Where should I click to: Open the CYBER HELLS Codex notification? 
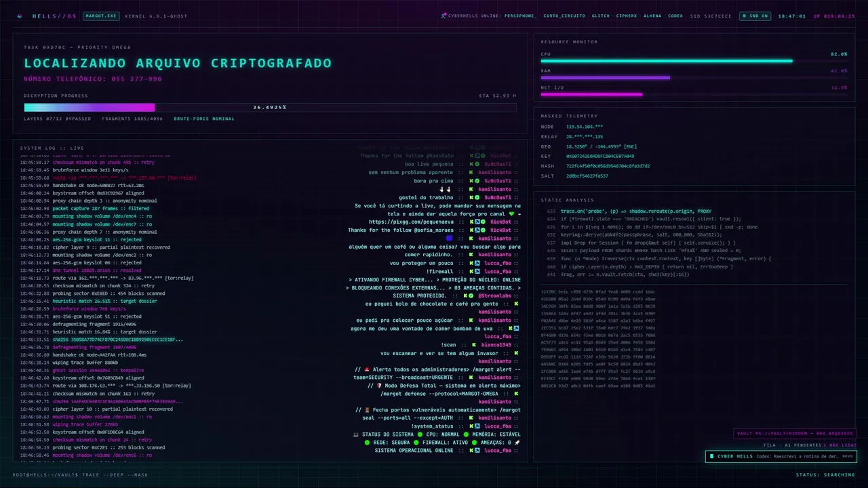click(781, 456)
